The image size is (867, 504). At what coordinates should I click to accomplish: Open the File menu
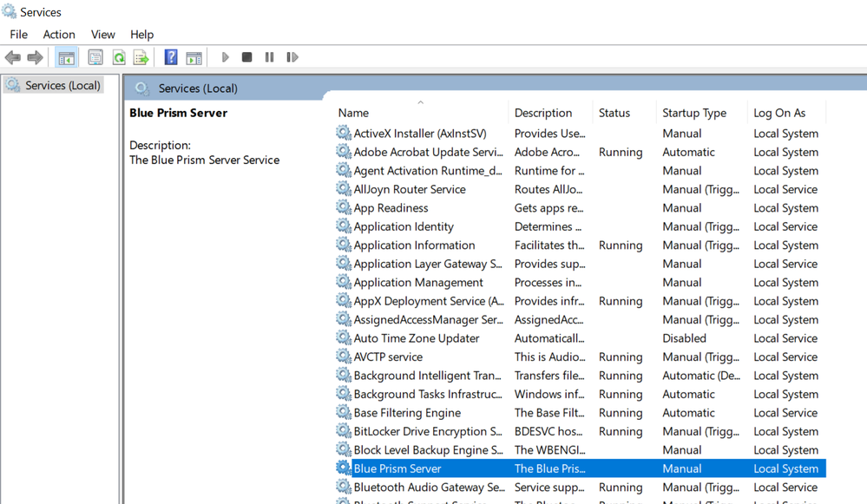pyautogui.click(x=18, y=35)
